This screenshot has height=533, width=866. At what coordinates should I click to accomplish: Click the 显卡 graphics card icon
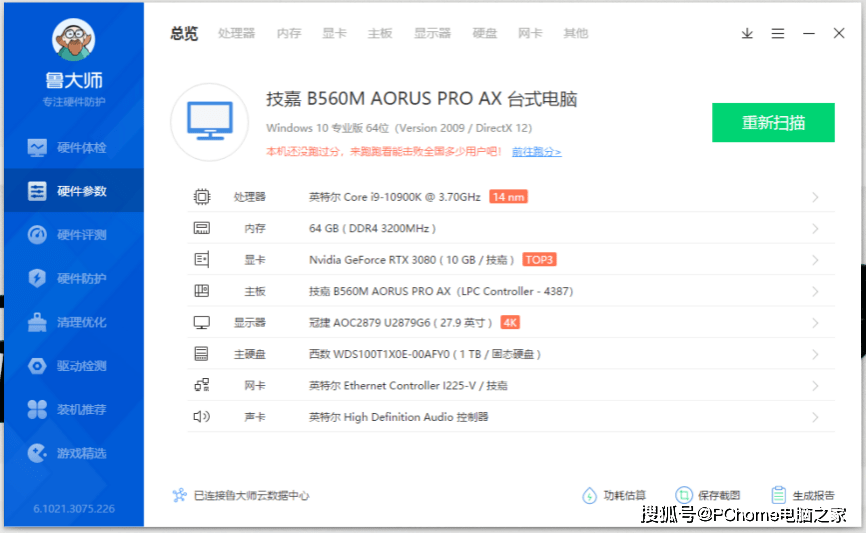202,260
